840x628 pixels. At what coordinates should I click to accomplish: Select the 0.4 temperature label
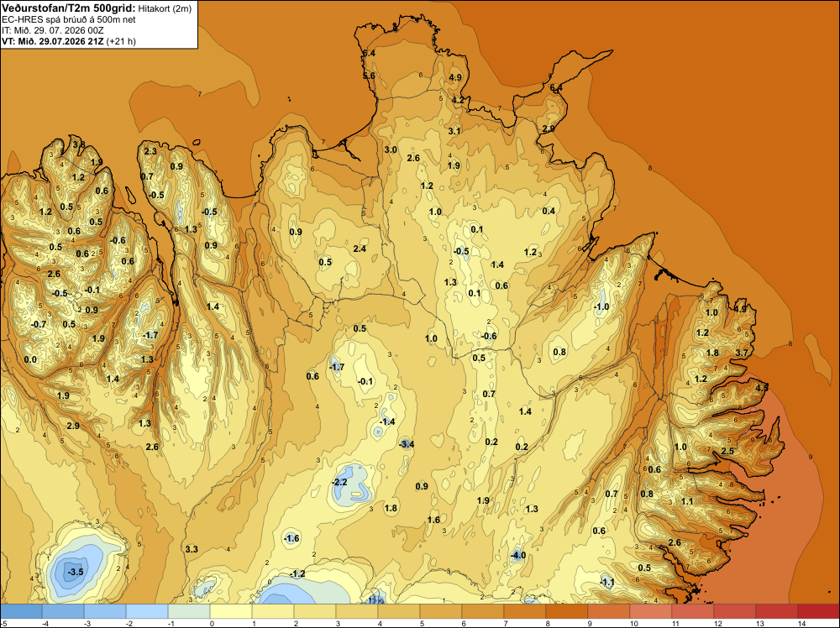pyautogui.click(x=549, y=211)
